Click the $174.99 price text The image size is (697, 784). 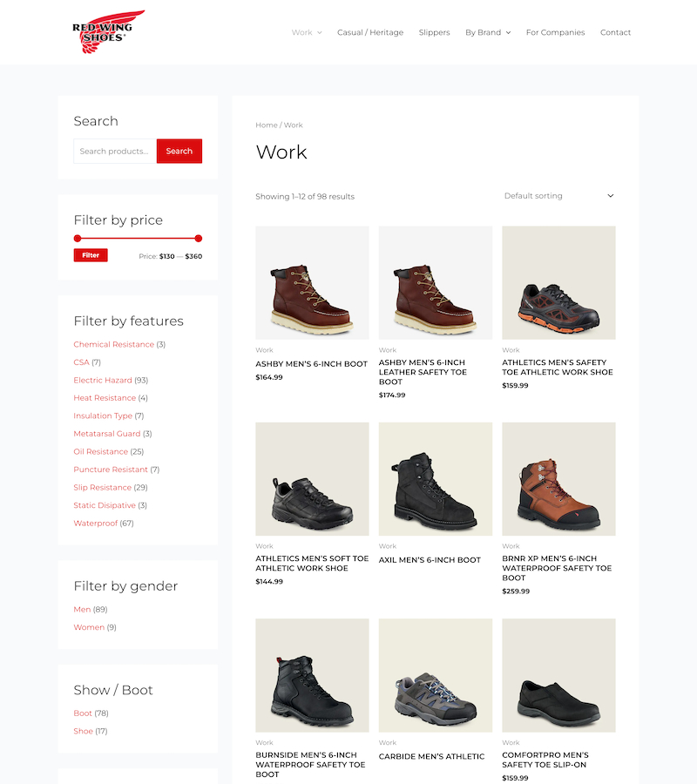(x=392, y=395)
